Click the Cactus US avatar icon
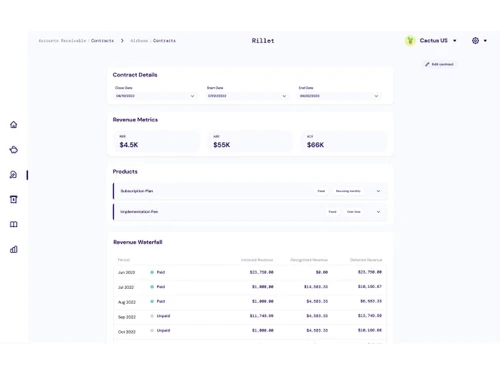 coord(410,41)
